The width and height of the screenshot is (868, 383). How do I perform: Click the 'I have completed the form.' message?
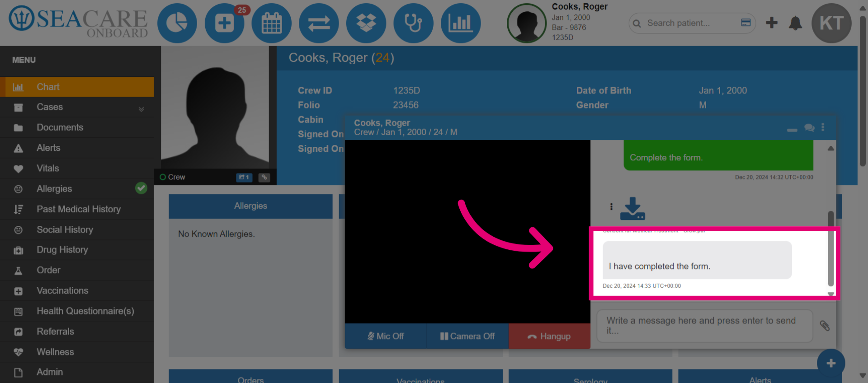tap(697, 260)
